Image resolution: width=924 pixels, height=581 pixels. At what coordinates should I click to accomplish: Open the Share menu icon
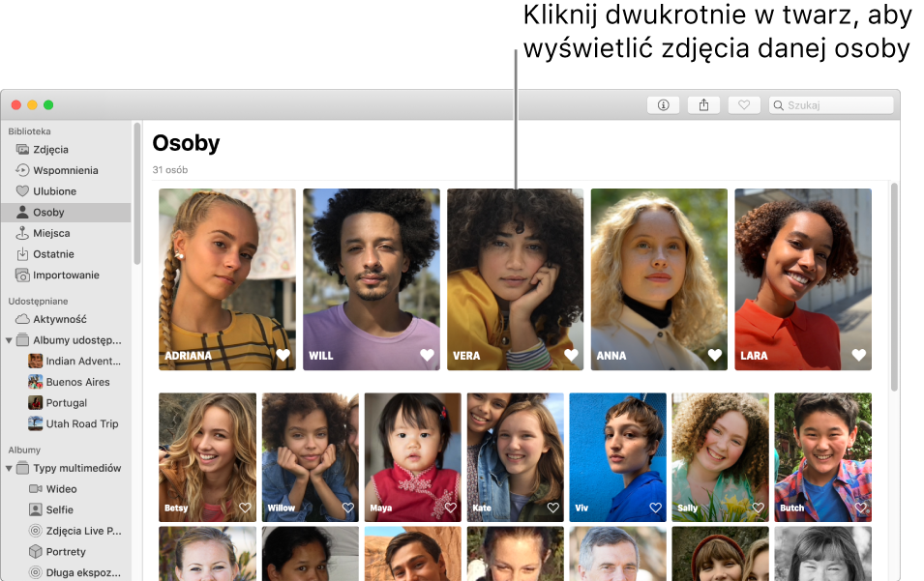coord(703,105)
